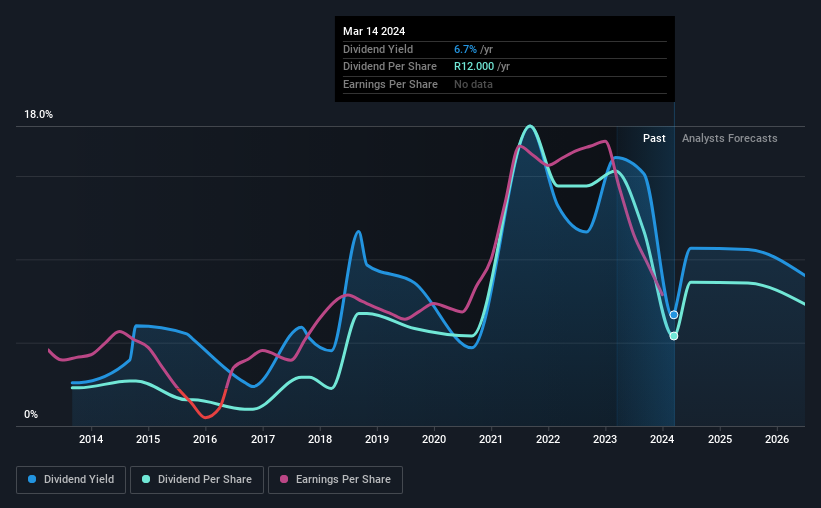Click the teal Dividend Per Share legend dot
Viewport: 821px width, 508px height.
(146, 479)
